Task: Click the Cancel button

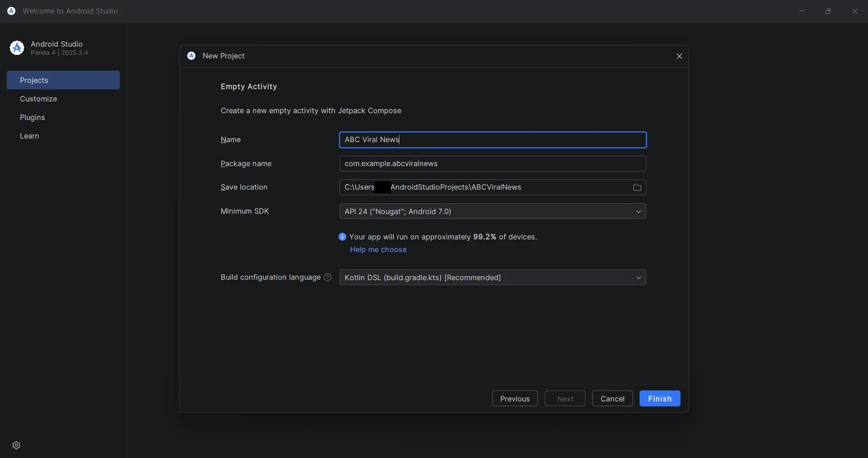Action: [612, 399]
